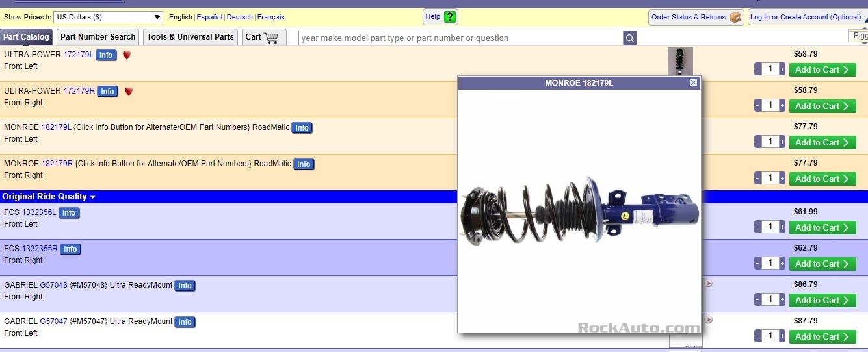
Task: Open part number link 182179R
Action: 57,164
